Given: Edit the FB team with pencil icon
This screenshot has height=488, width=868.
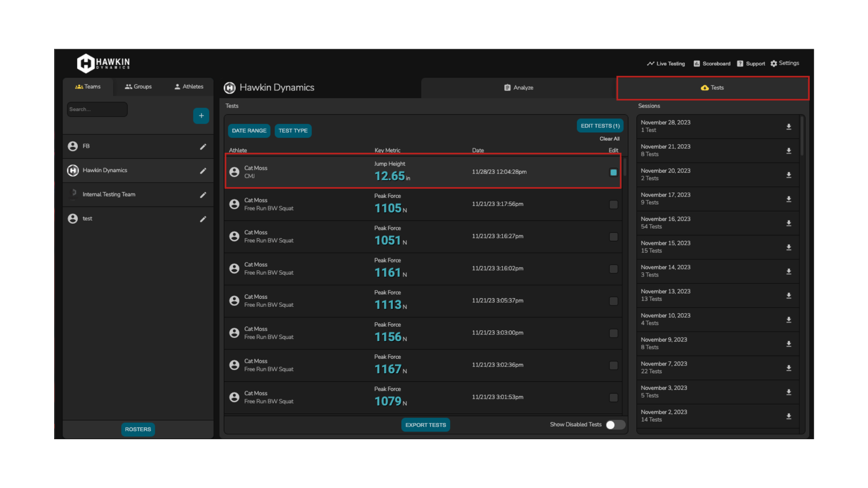Looking at the screenshot, I should point(203,146).
